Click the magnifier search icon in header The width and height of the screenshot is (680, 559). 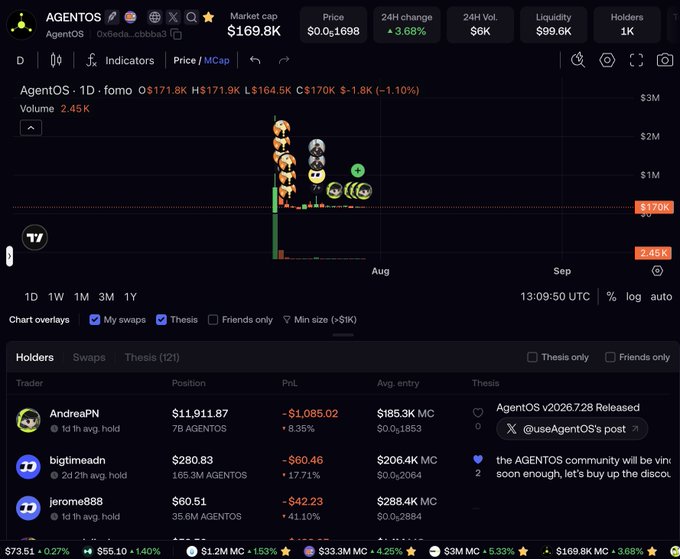(191, 17)
